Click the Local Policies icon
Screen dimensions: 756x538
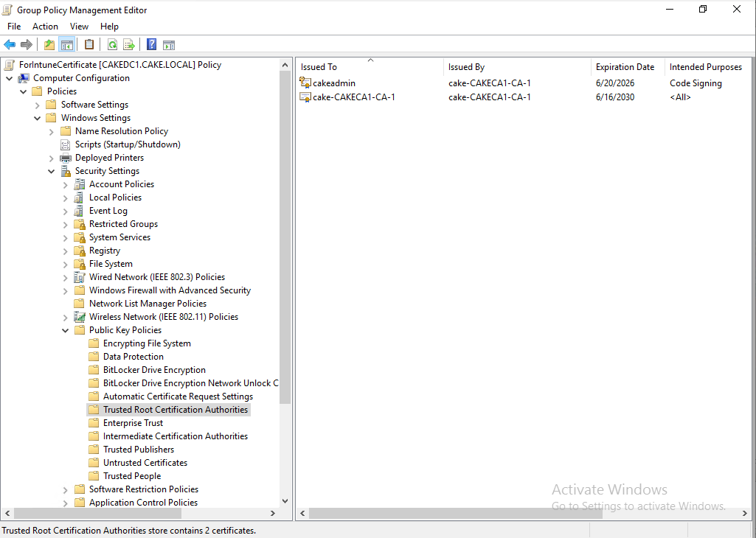pyautogui.click(x=80, y=198)
